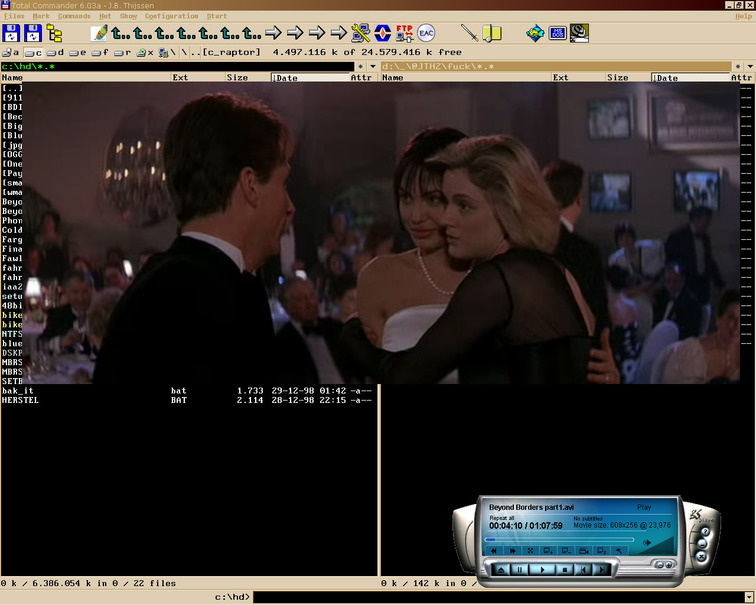
Task: Open the directory tree toolbar icon
Action: click(x=55, y=33)
